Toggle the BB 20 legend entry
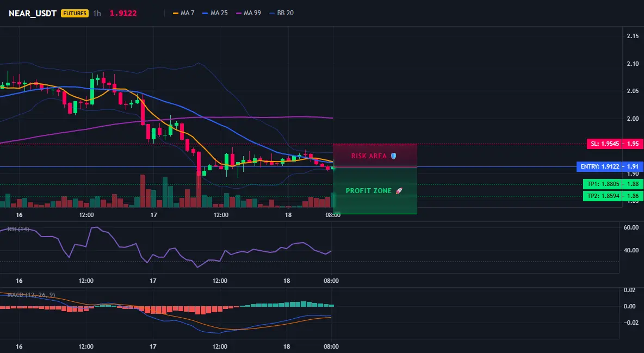644x353 pixels. [x=281, y=13]
